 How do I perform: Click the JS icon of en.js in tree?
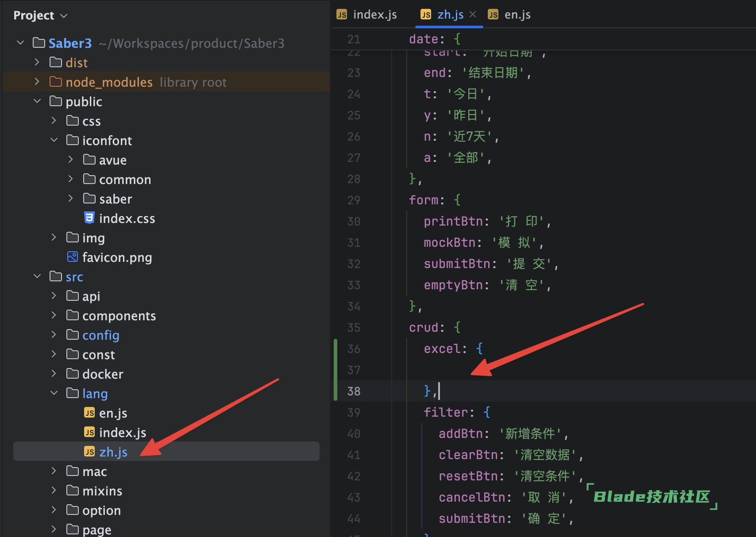pyautogui.click(x=89, y=413)
